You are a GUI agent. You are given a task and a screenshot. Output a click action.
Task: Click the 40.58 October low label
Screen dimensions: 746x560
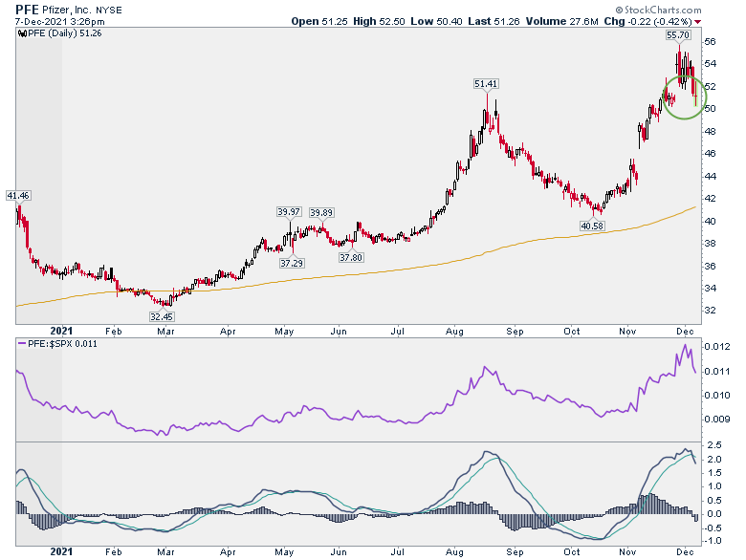point(592,226)
